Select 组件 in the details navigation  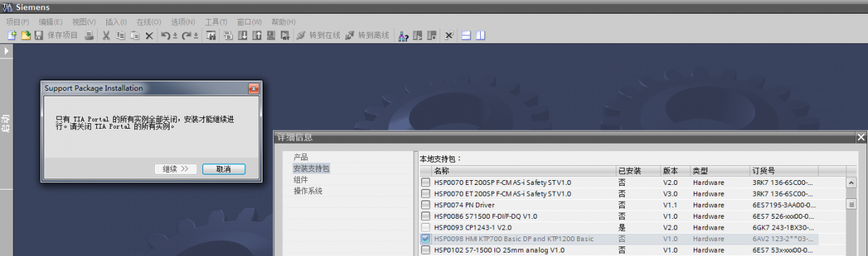pyautogui.click(x=301, y=179)
